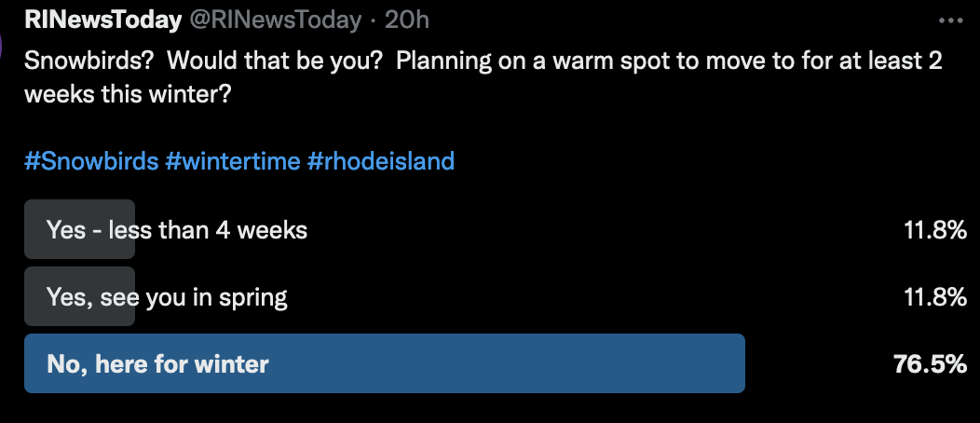
Task: Visit the #rhodeisland hashtag
Action: (x=380, y=160)
